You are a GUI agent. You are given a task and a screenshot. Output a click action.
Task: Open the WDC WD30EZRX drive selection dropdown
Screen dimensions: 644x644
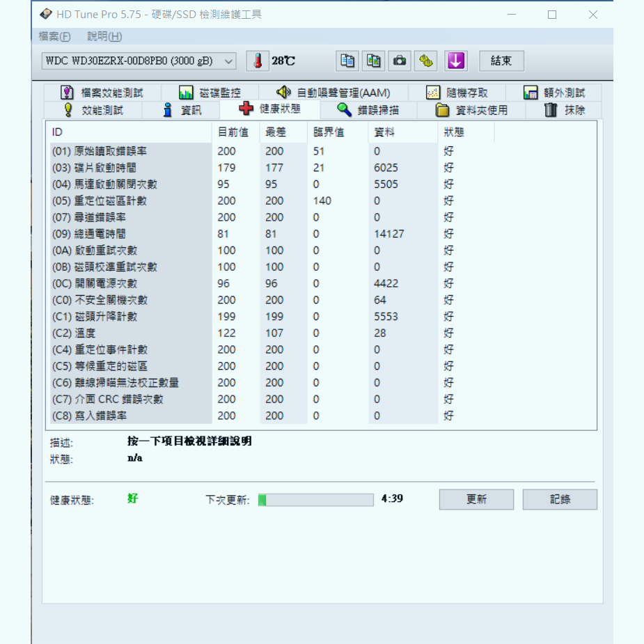pos(230,61)
